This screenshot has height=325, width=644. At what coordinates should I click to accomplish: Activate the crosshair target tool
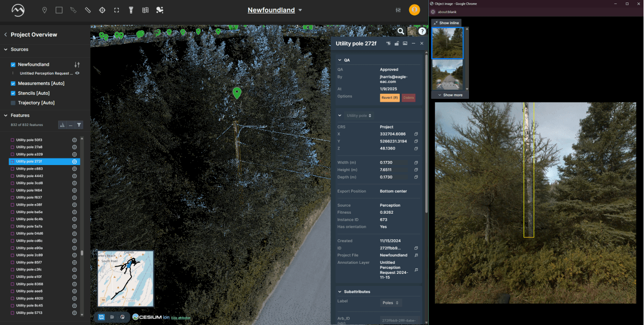pos(102,10)
